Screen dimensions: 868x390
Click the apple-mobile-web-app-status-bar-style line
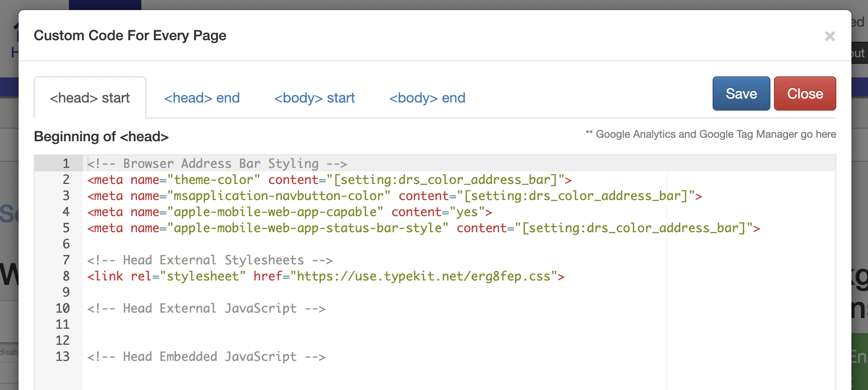tap(423, 228)
